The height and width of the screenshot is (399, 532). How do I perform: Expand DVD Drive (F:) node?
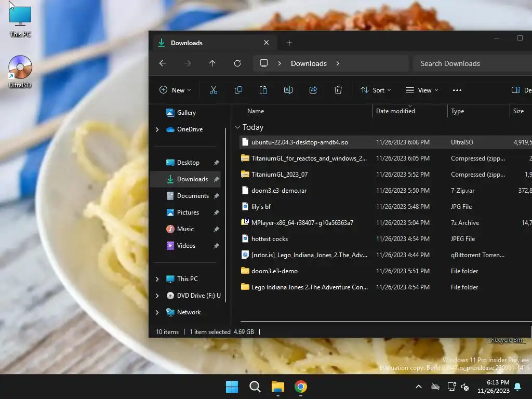pyautogui.click(x=157, y=296)
